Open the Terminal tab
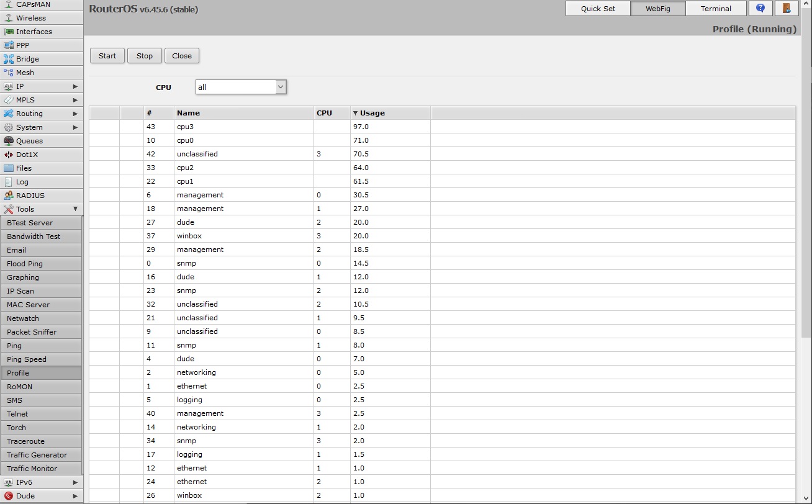This screenshot has width=812, height=504. (716, 9)
